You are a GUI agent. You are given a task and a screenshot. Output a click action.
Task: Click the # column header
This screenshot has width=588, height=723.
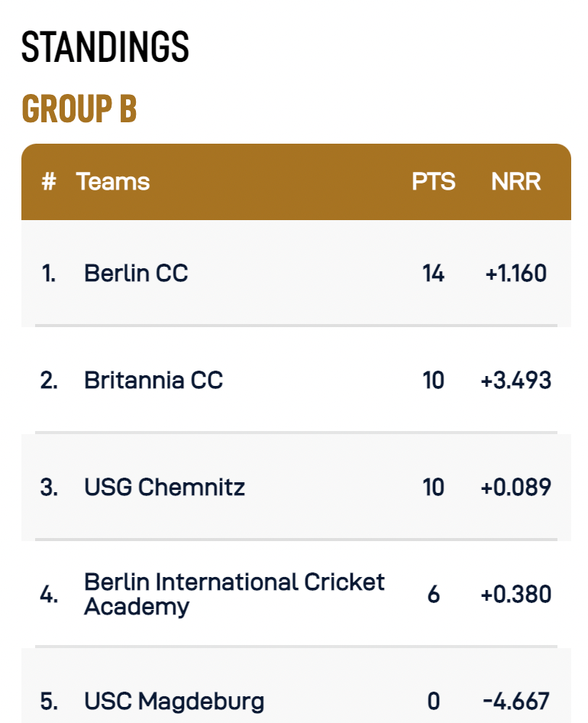pyautogui.click(x=49, y=182)
